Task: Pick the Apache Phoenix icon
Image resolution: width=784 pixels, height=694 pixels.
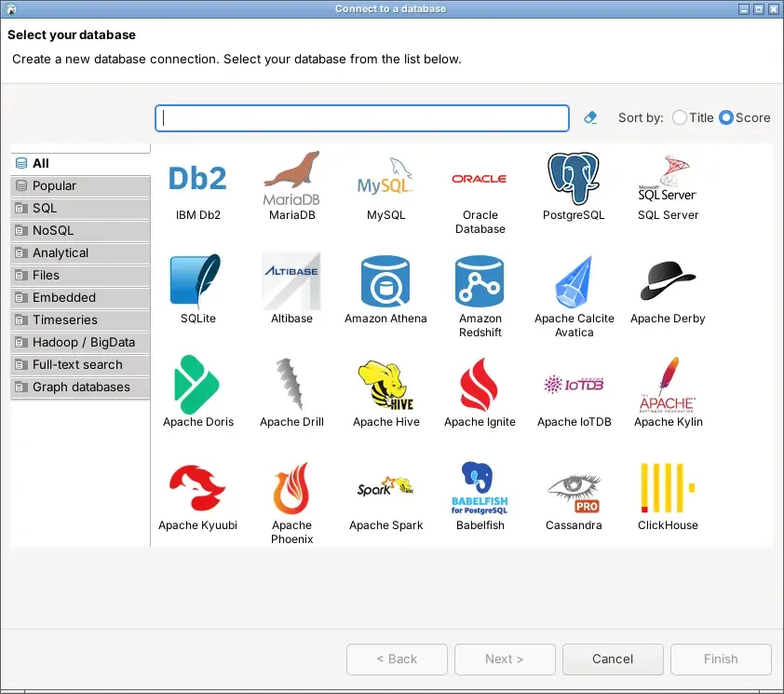Action: point(291,488)
